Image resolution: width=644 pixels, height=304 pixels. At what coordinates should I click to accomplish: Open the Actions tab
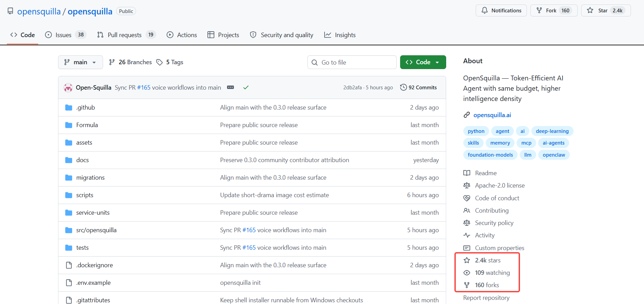(182, 35)
